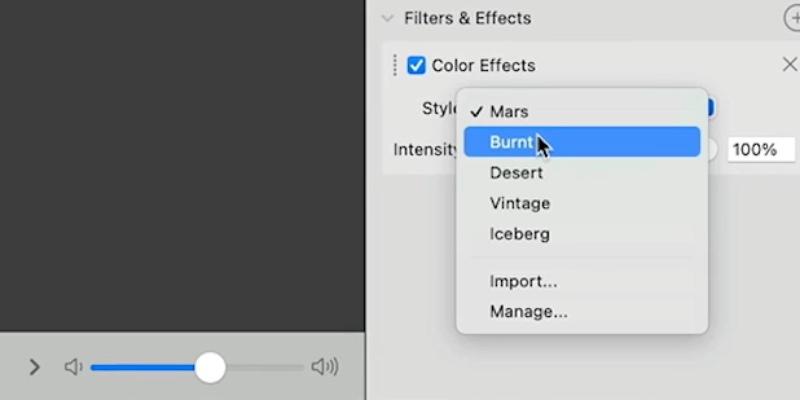
Task: Disable the Color Effects checkbox
Action: (x=417, y=66)
